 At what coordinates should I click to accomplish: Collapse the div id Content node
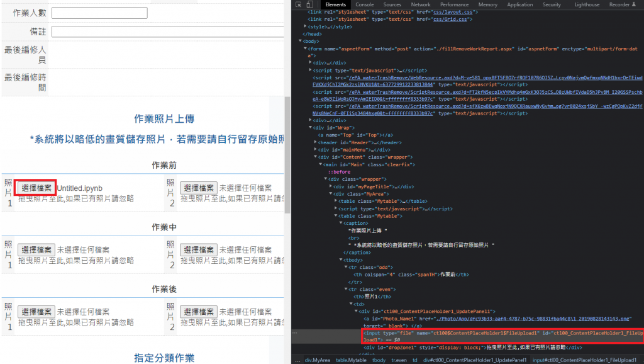pyautogui.click(x=315, y=157)
